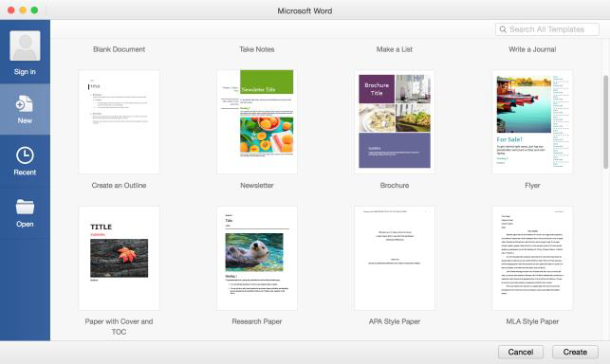This screenshot has height=364, width=610.
Task: Choose the Create an Outline template
Action: point(119,122)
